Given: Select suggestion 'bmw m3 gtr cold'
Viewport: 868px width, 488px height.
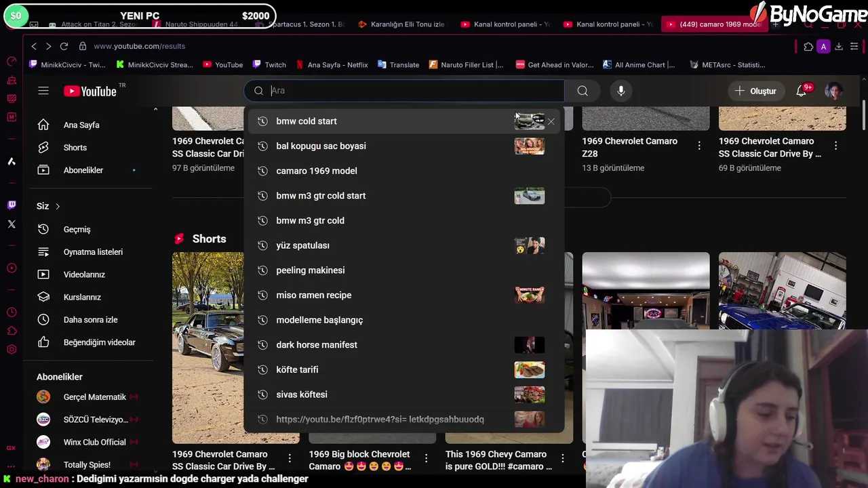Looking at the screenshot, I should (x=404, y=221).
